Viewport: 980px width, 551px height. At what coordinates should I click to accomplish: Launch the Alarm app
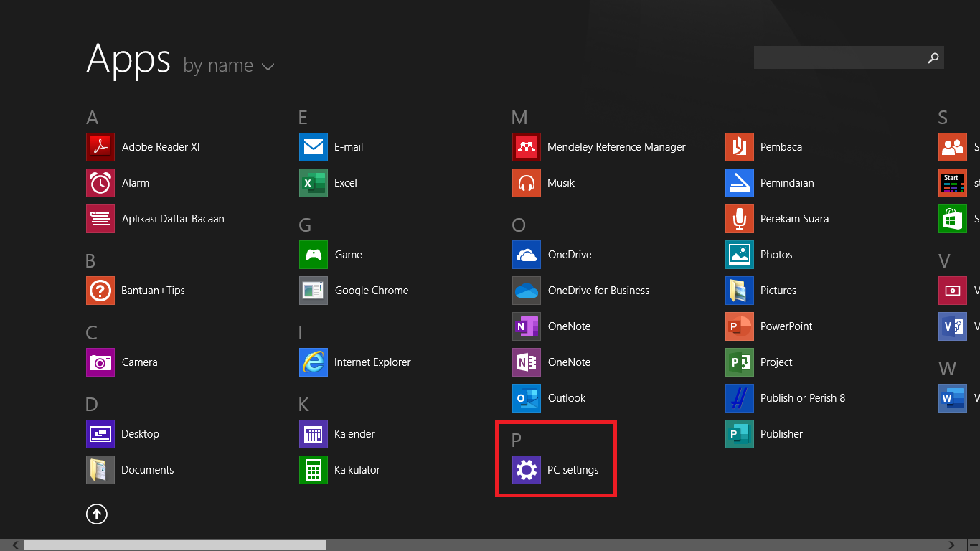118,183
